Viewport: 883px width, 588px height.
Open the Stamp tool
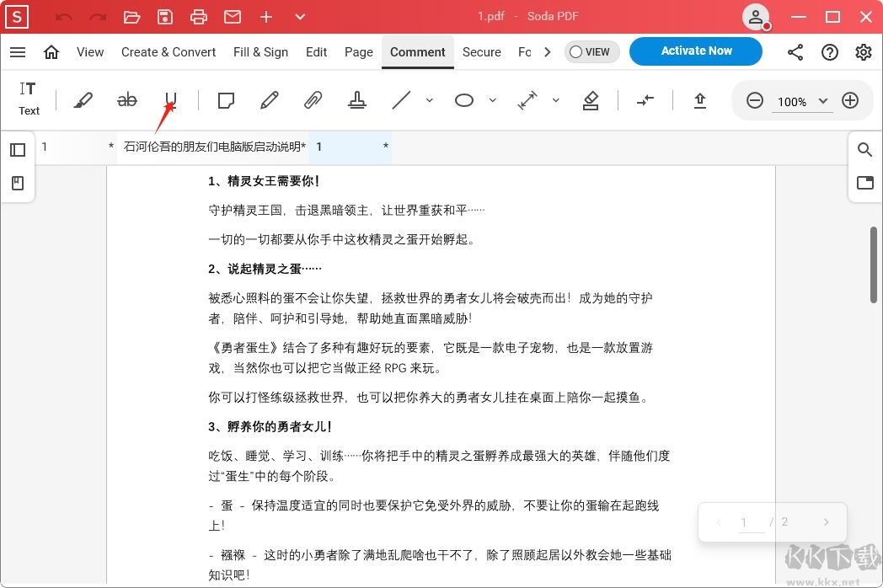pyautogui.click(x=357, y=100)
